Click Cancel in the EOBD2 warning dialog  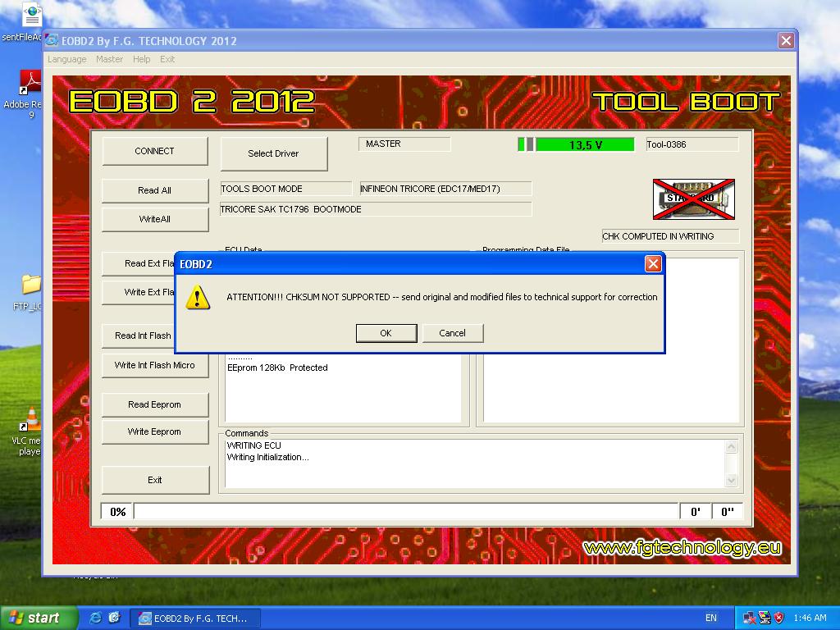453,333
